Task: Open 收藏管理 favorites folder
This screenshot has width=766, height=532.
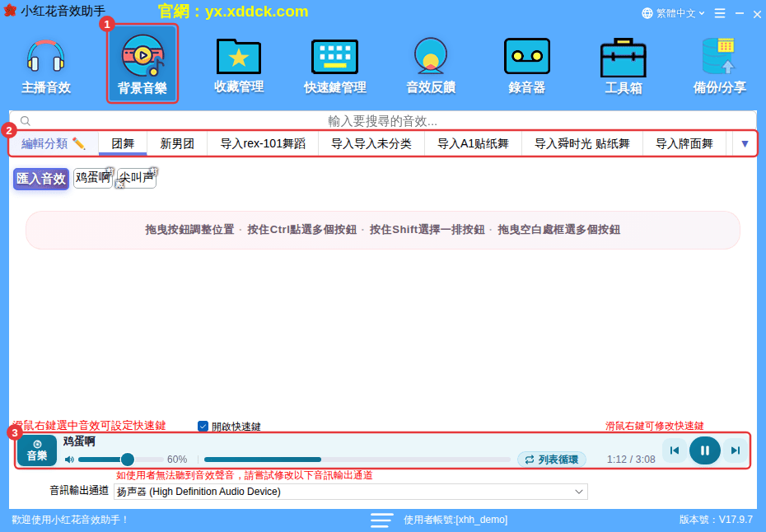Action: tap(238, 66)
